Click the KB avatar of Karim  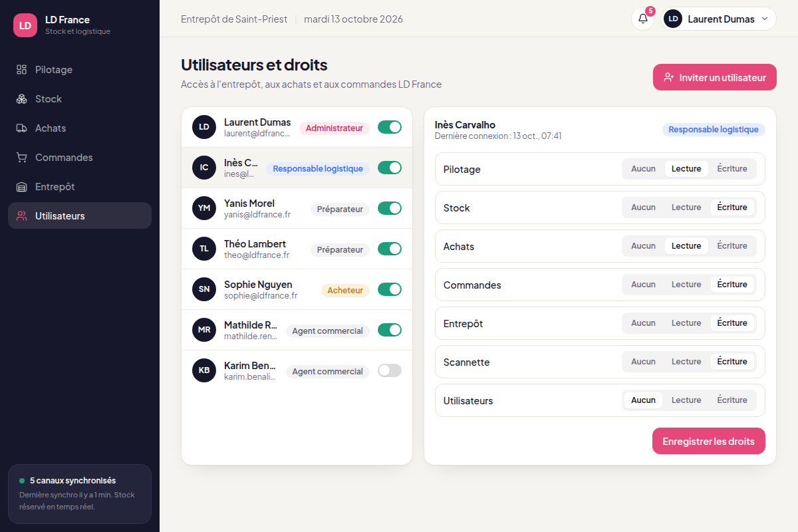204,370
